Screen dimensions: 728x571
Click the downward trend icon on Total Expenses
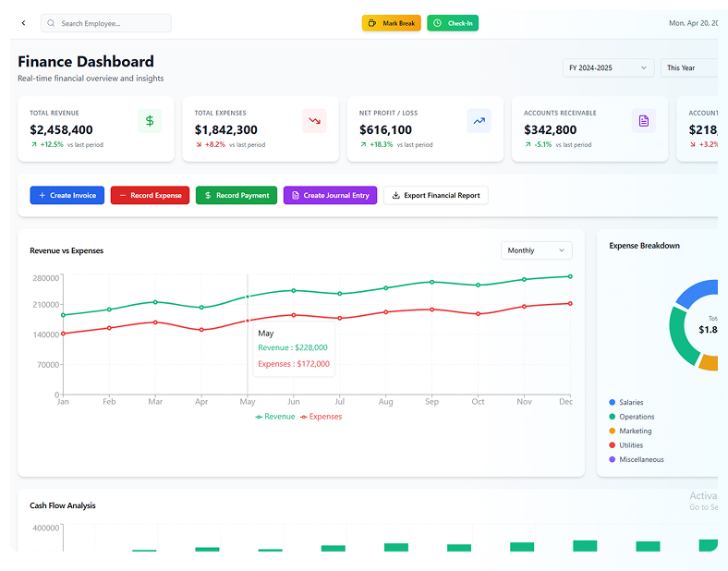(314, 121)
